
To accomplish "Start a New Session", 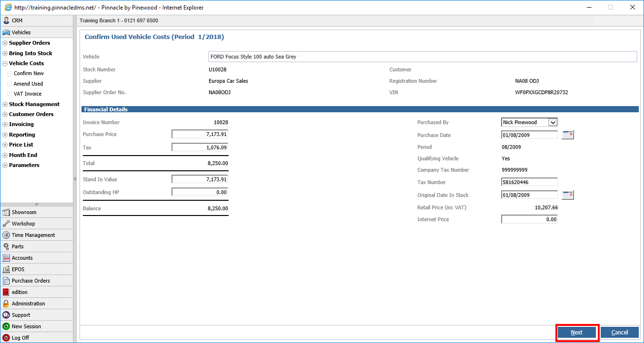I will point(37,326).
